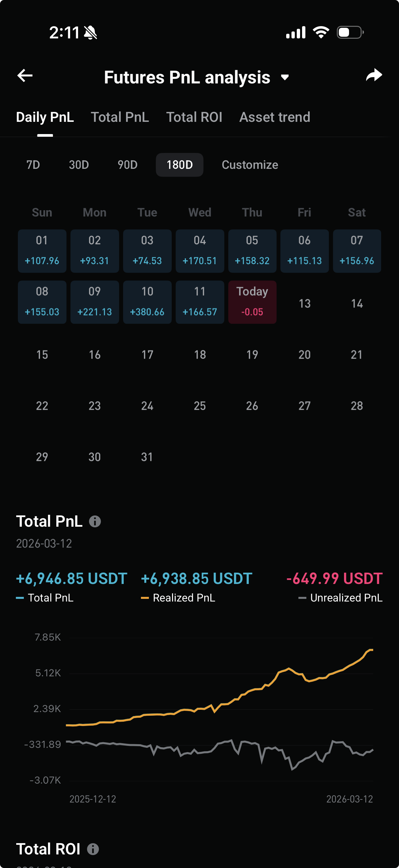Switch to the Asset trend tab
Screen dimensions: 399x868
click(x=274, y=117)
